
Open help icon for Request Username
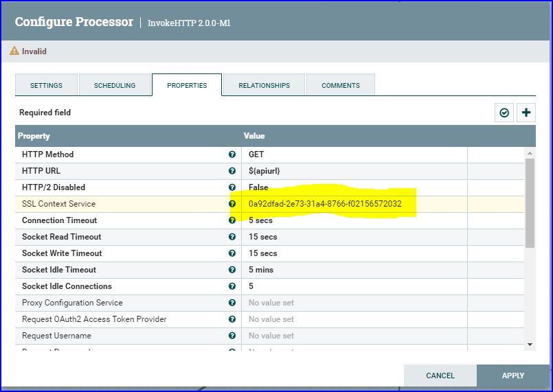(232, 336)
